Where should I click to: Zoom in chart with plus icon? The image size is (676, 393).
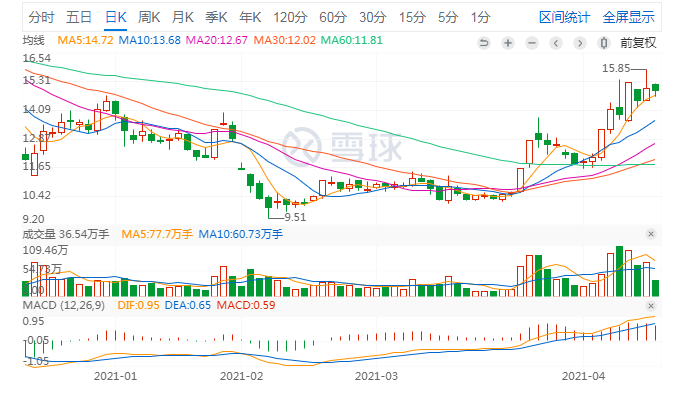point(508,43)
